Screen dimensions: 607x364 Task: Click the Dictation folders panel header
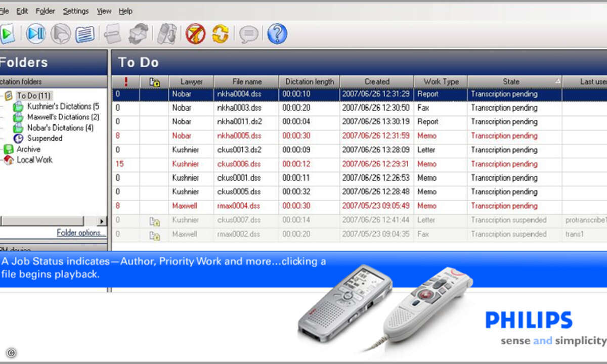point(53,81)
